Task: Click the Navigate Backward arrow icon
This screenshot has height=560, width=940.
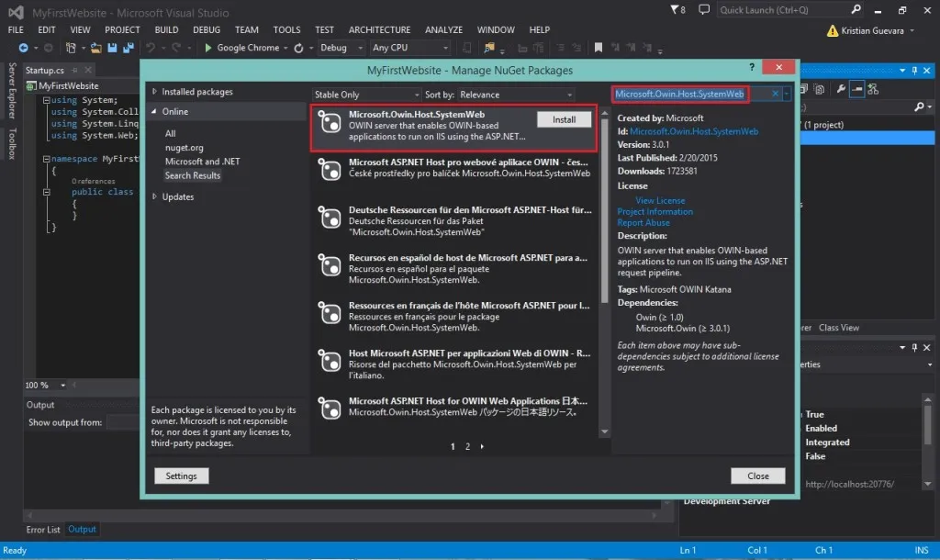Action: click(23, 48)
